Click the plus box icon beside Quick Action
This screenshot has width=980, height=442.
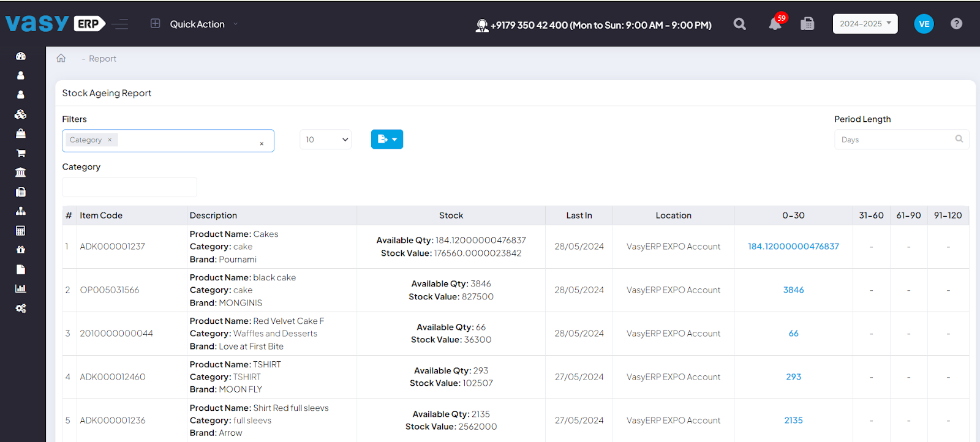click(x=156, y=23)
